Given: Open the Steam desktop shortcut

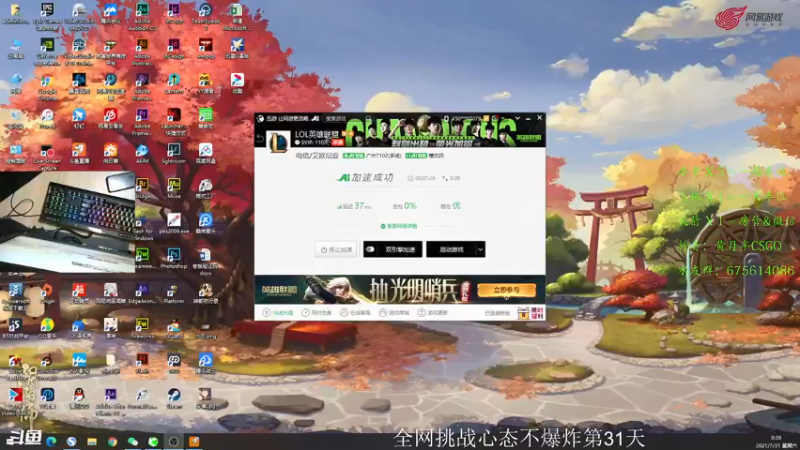Looking at the screenshot, I should pos(173,399).
